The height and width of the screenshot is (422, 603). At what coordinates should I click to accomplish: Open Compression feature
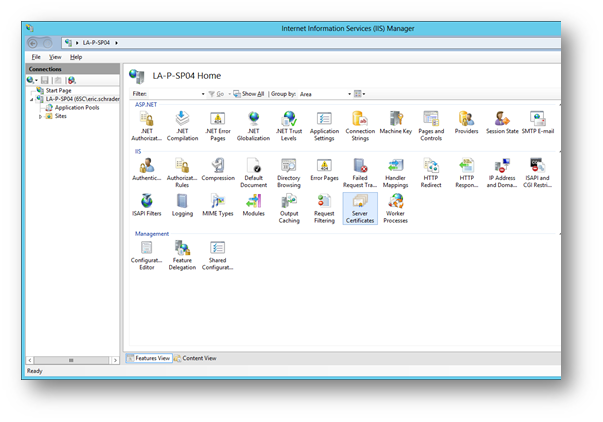(218, 169)
